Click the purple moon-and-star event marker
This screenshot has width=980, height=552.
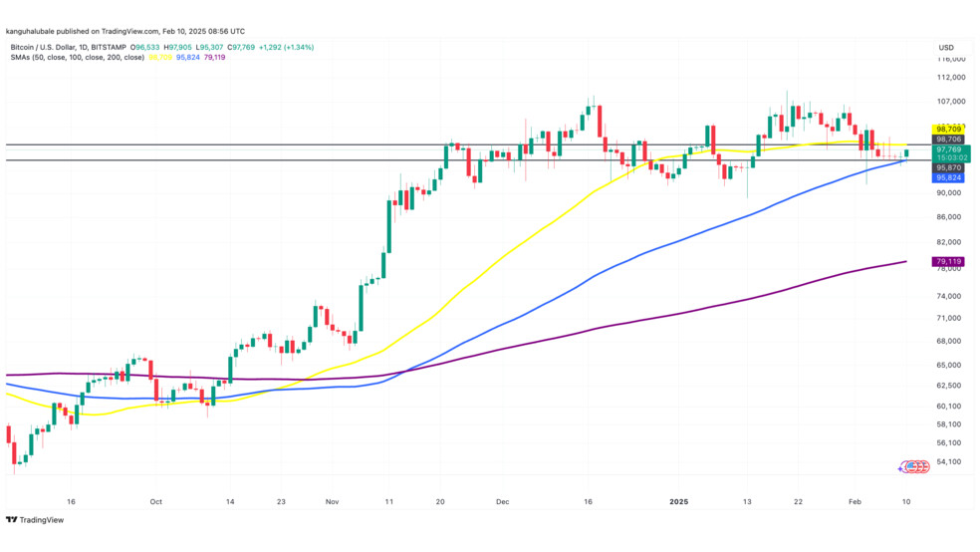pos(902,467)
